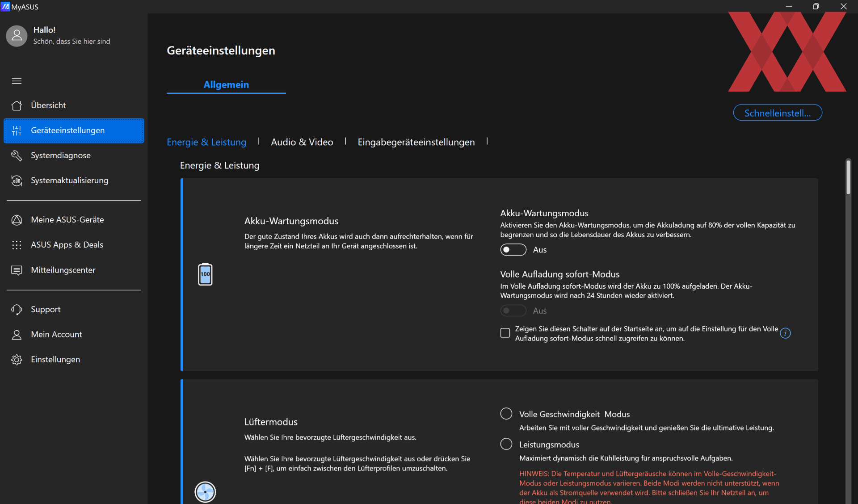Click the person icon beside Mein Account

[x=17, y=335]
